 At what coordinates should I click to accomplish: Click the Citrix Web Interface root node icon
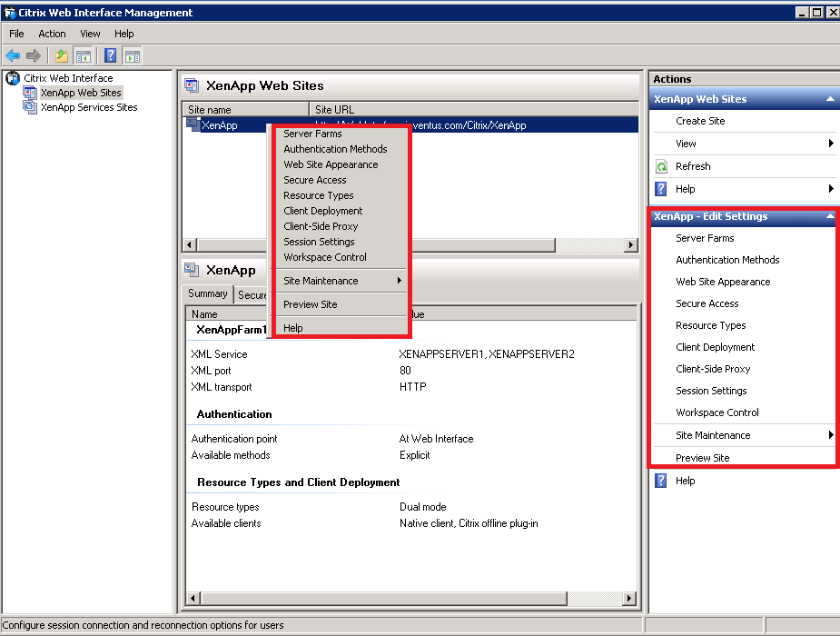tap(13, 78)
